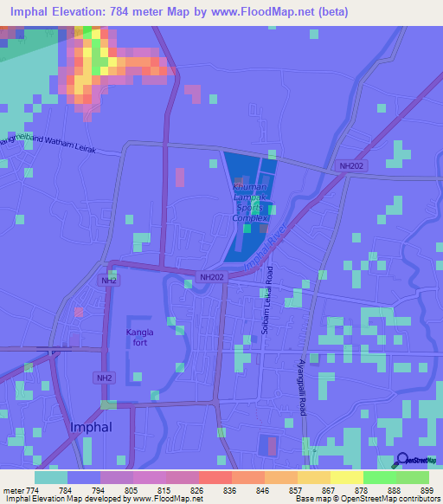Select the purple 794 meter legend swatch

pos(117,478)
